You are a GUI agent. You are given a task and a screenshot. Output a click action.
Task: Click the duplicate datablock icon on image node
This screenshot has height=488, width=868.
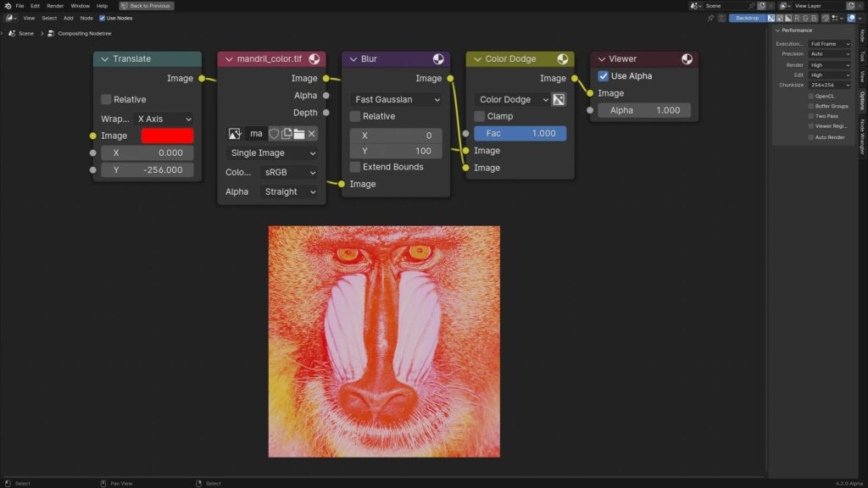(x=286, y=133)
